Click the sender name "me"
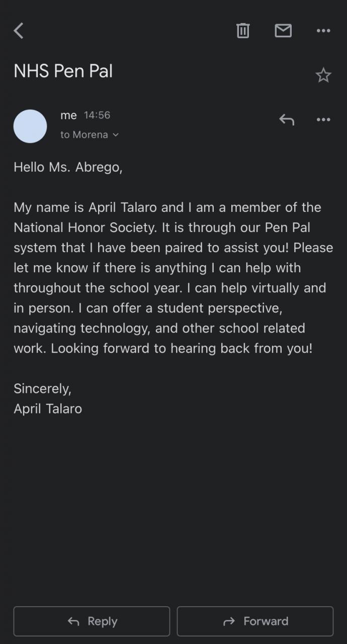Image resolution: width=347 pixels, height=644 pixels. pos(68,115)
